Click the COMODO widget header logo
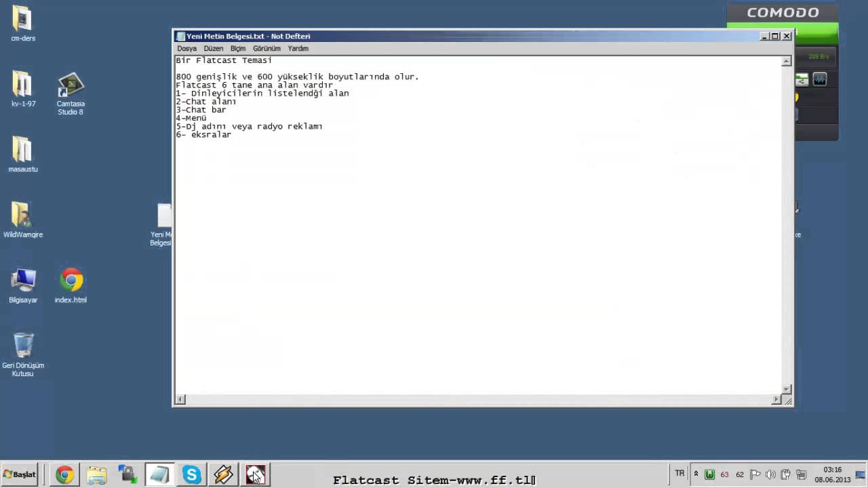This screenshot has width=868, height=488. coord(783,12)
